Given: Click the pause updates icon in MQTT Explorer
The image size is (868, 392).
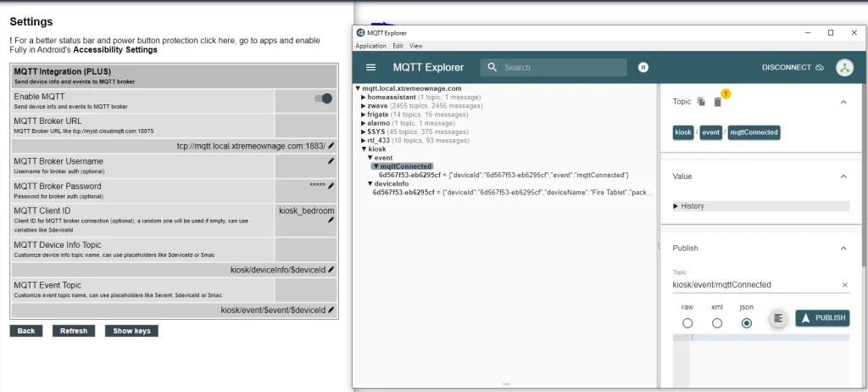Looking at the screenshot, I should tap(643, 67).
